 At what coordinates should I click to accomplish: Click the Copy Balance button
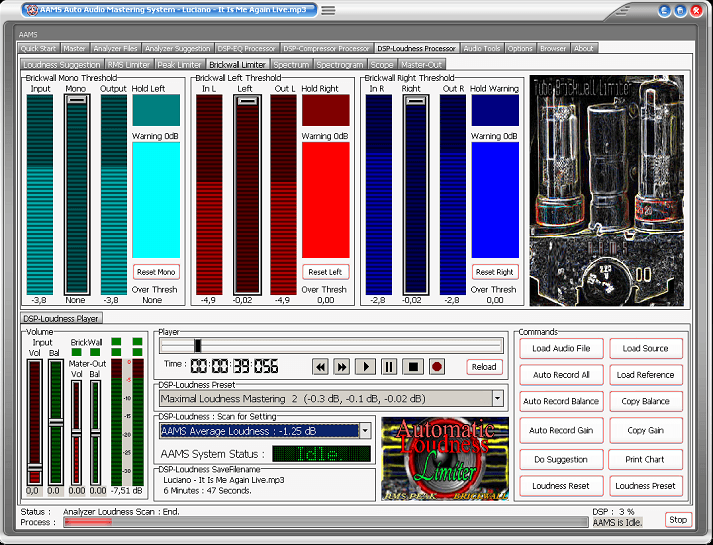click(645, 401)
